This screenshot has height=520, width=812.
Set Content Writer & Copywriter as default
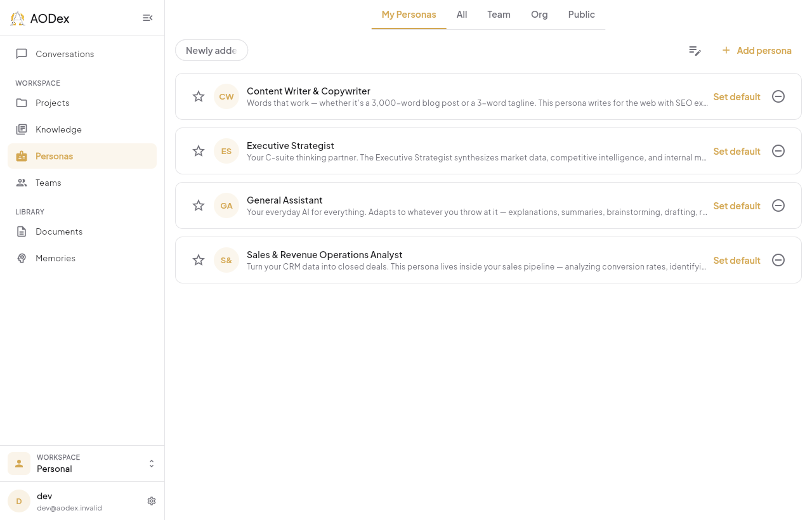coord(737,96)
